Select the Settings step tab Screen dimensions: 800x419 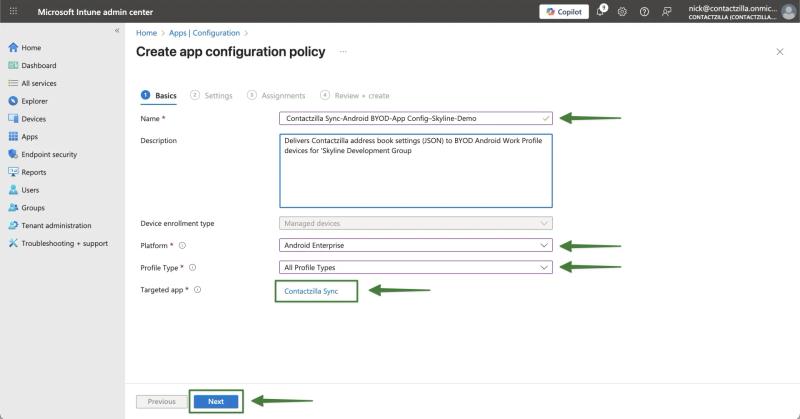point(211,95)
